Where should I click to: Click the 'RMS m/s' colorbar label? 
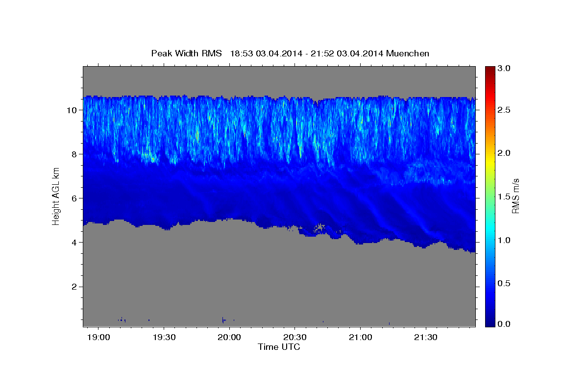click(515, 195)
